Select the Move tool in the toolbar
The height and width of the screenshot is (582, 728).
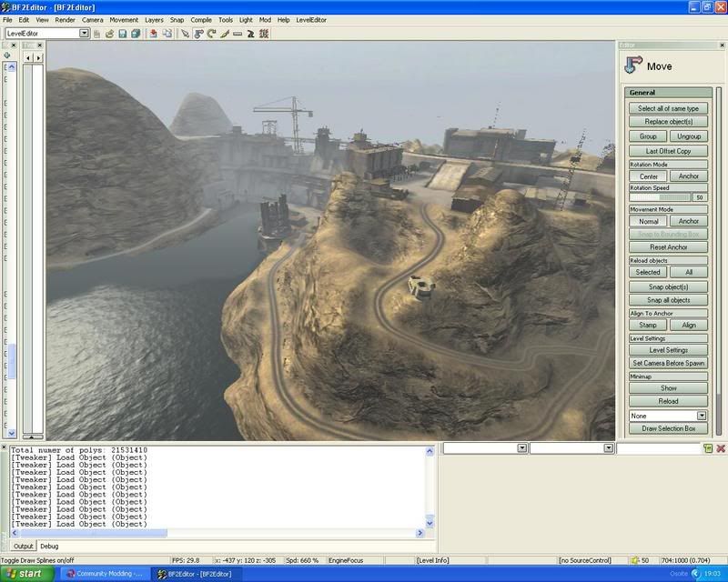[198, 34]
